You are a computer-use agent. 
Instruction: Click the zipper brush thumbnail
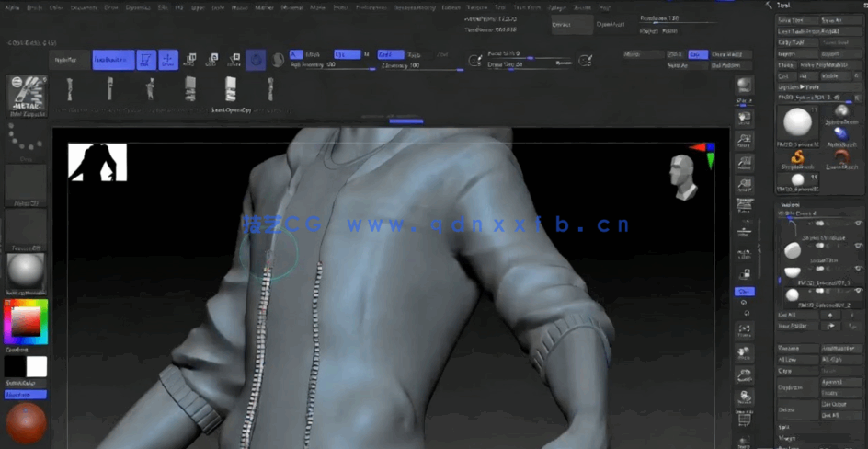[x=26, y=95]
